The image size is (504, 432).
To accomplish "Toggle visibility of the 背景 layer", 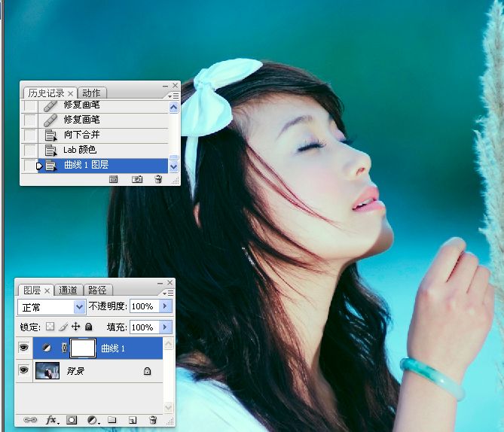I will click(23, 370).
